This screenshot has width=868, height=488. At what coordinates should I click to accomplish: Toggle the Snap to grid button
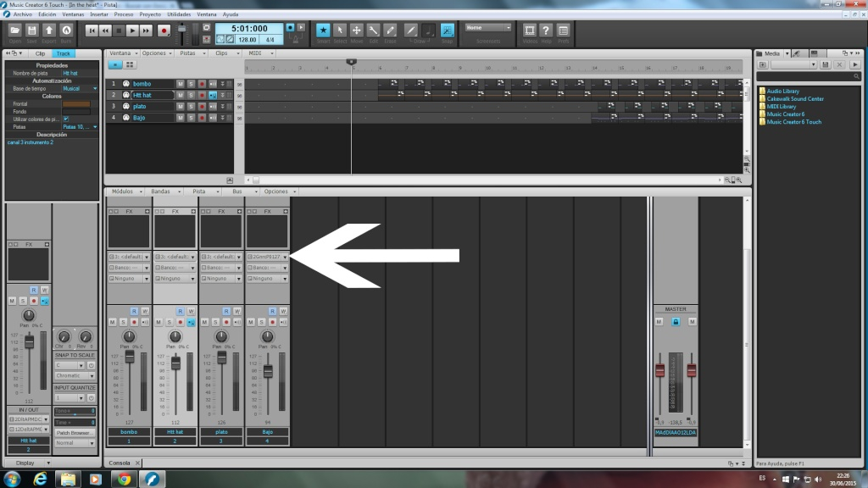(x=447, y=30)
